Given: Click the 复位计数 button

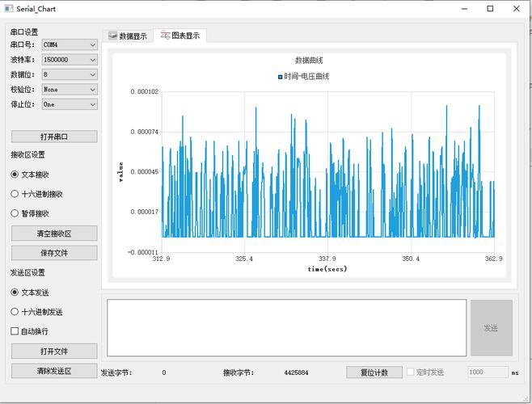Looking at the screenshot, I should [x=374, y=372].
